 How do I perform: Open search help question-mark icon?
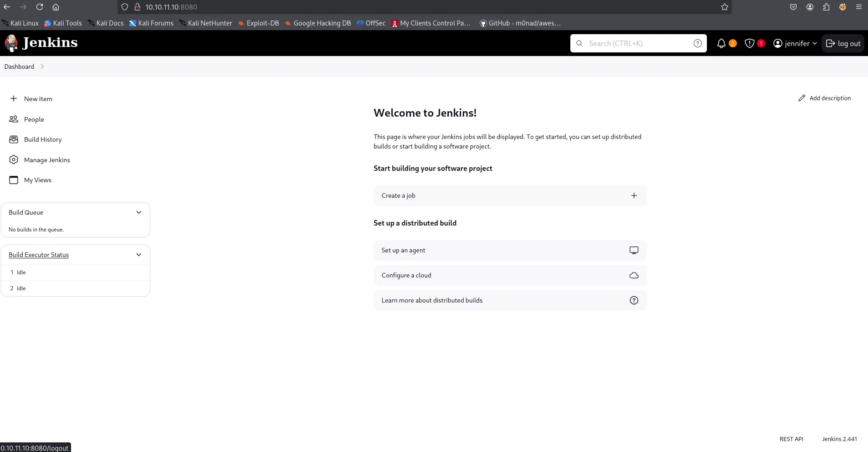[697, 43]
